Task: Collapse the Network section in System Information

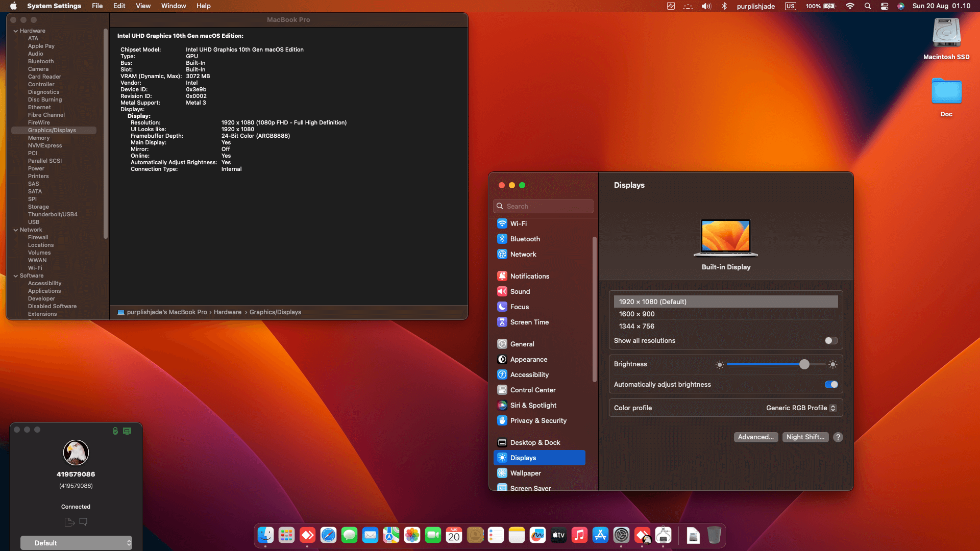Action: [16, 230]
